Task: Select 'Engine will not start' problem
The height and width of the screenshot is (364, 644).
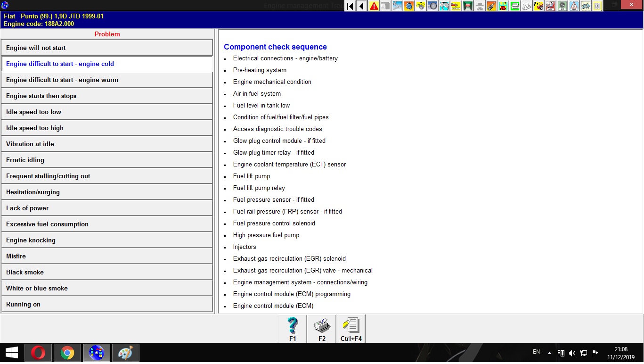Action: [107, 48]
